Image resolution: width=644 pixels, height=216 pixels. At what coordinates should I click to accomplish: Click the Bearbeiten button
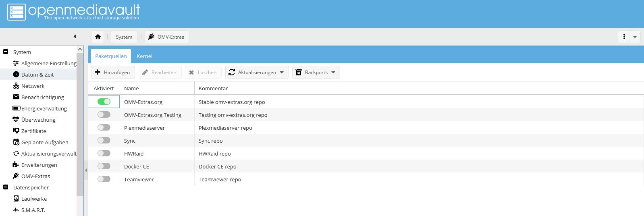[x=160, y=72]
